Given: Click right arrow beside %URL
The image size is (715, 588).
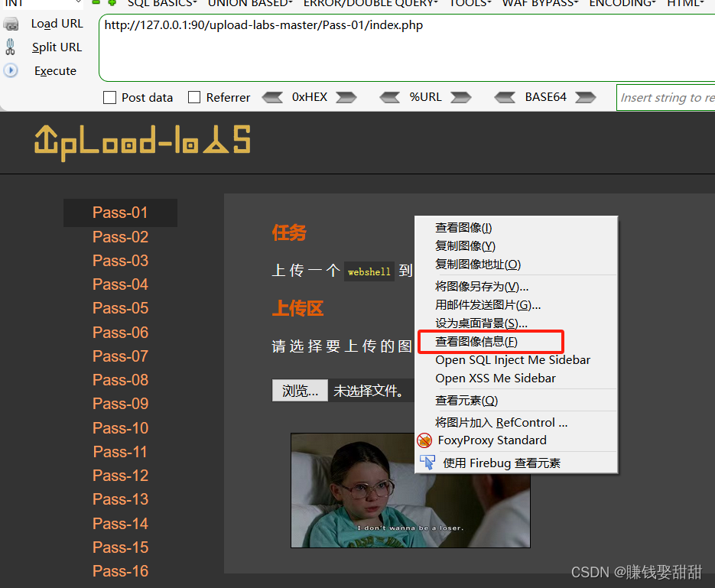Looking at the screenshot, I should (x=461, y=97).
